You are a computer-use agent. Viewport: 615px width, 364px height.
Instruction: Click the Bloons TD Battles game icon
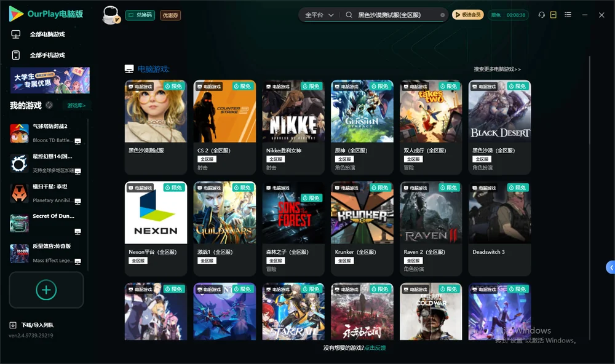[19, 133]
